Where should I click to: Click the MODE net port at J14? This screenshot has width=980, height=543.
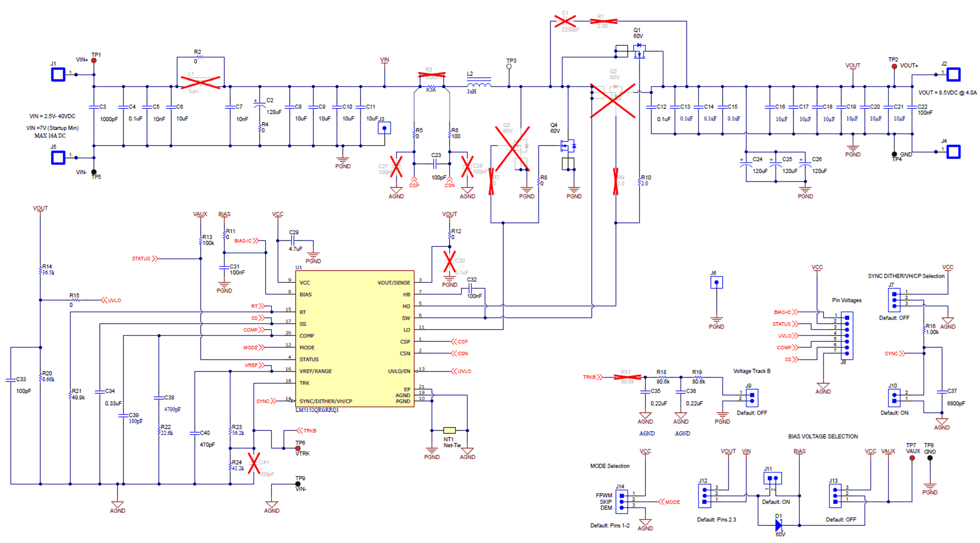click(x=669, y=502)
